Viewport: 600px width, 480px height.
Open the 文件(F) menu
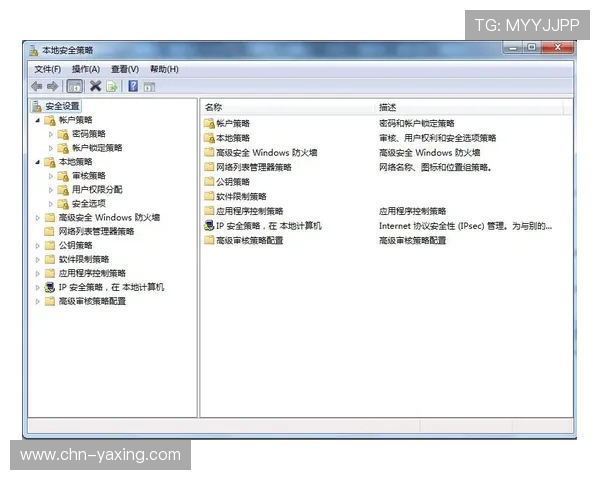(x=47, y=69)
